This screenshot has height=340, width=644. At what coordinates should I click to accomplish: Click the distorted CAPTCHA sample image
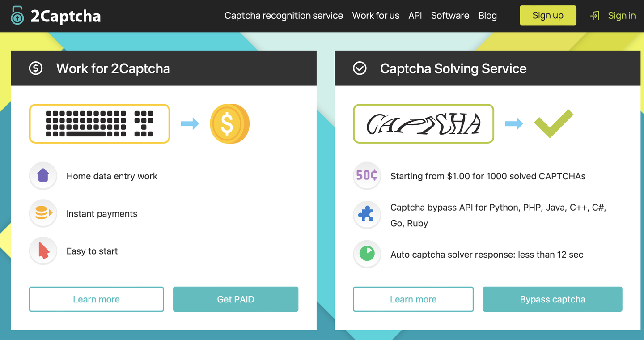coord(423,123)
